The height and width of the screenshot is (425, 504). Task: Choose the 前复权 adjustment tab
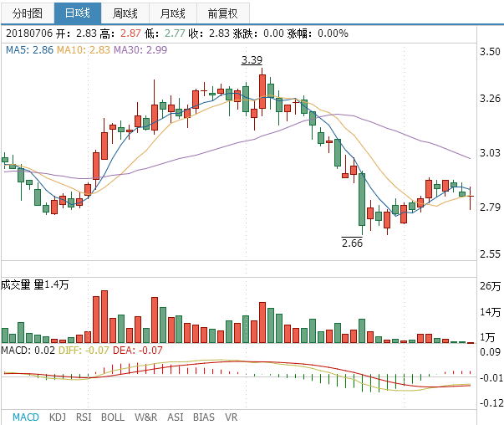pos(223,13)
